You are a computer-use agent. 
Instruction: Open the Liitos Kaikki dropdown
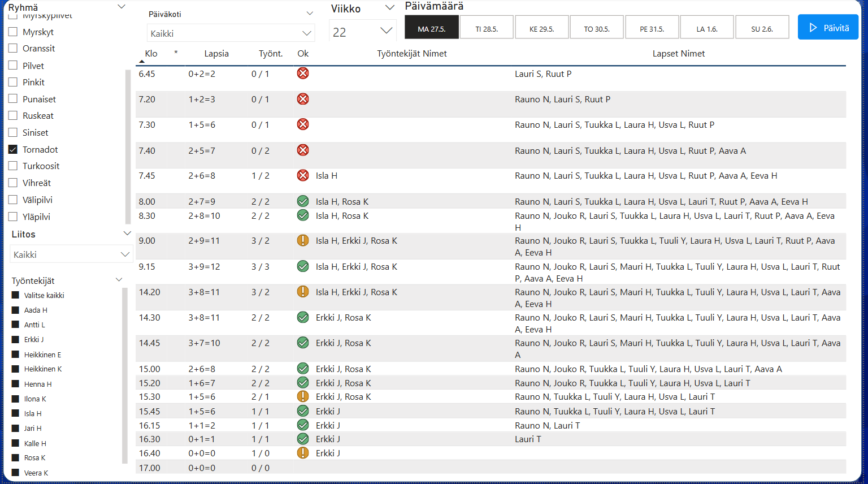pos(71,254)
